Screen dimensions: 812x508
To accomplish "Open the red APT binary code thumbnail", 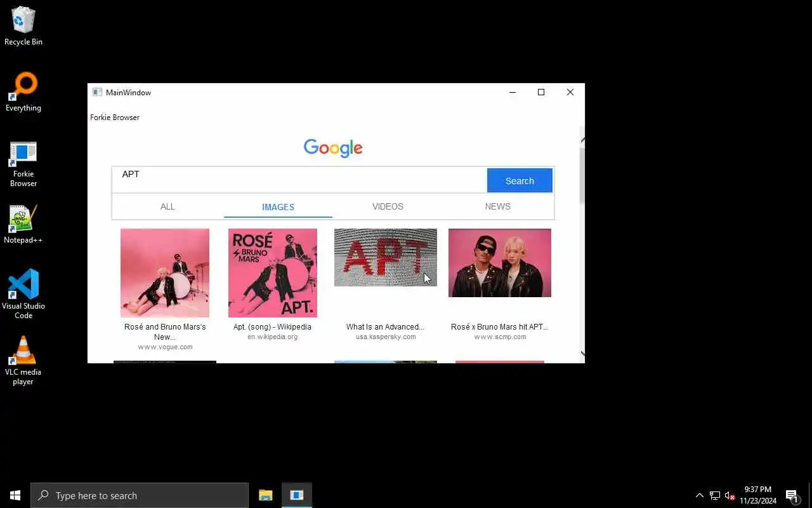I will click(386, 257).
